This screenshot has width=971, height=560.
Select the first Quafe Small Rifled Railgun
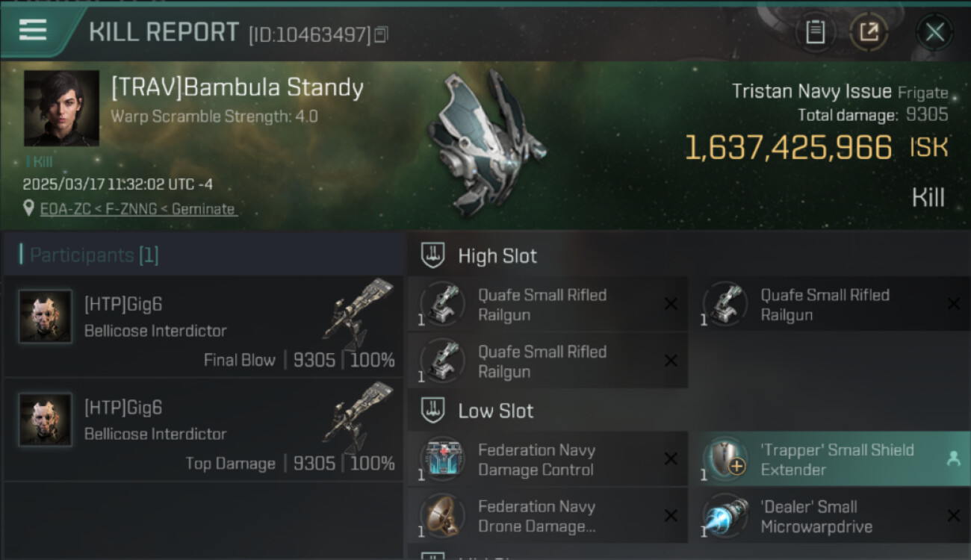[x=547, y=304]
